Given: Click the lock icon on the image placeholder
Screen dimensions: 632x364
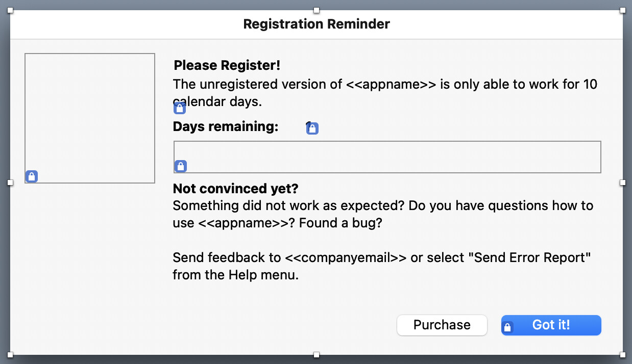Looking at the screenshot, I should coord(32,176).
